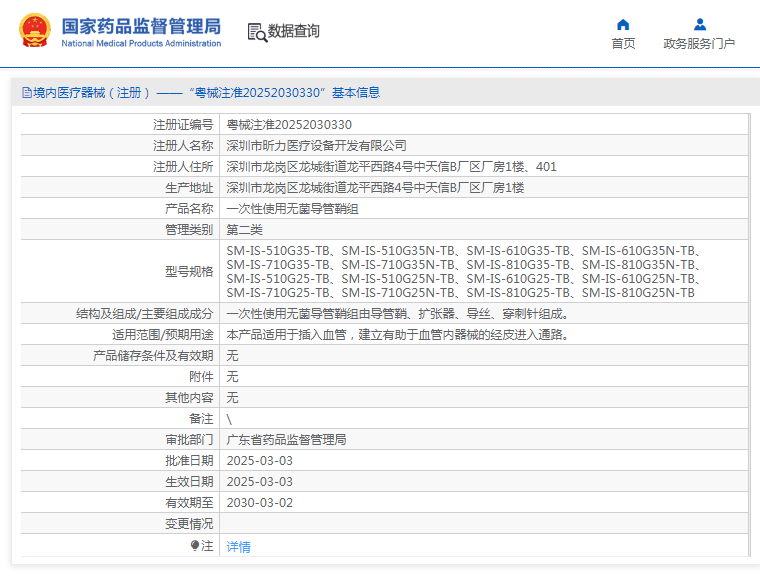Click the 注册证编号 label
This screenshot has height=584, width=760.
183,125
